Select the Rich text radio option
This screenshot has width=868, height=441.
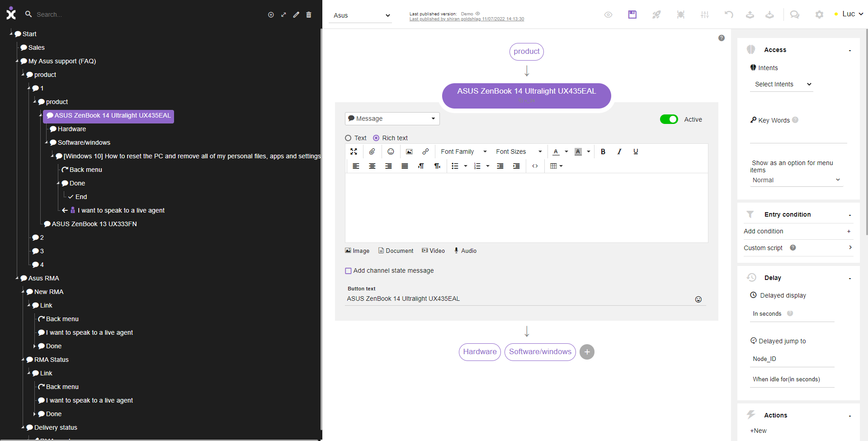(x=376, y=138)
